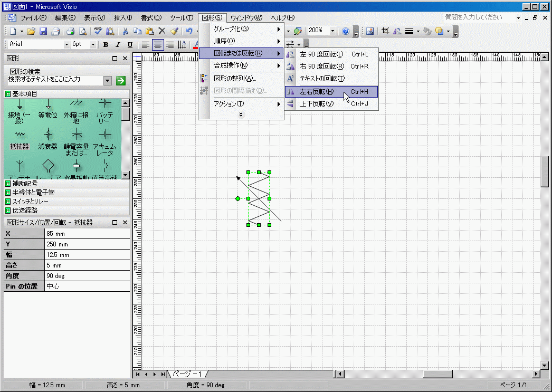This screenshot has height=392, width=552.
Task: Toggle Italic text formatting
Action: [118, 45]
